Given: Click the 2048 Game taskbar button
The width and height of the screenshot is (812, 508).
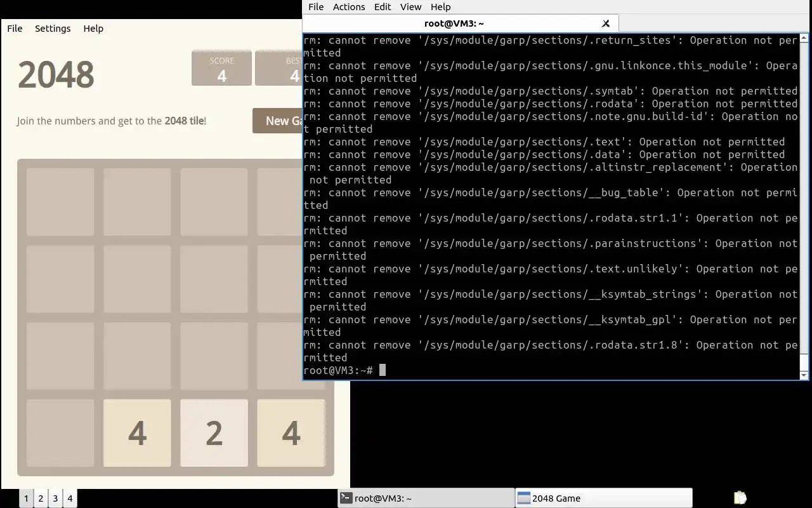Looking at the screenshot, I should pos(603,498).
